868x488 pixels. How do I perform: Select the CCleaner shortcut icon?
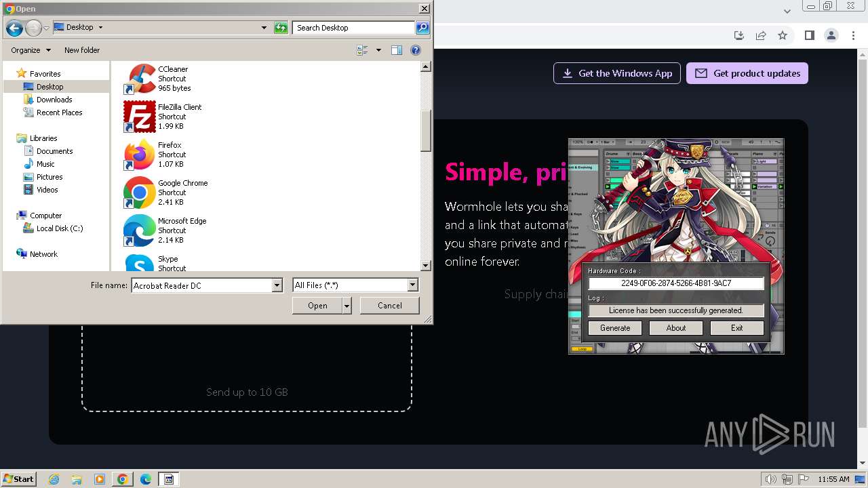[139, 79]
